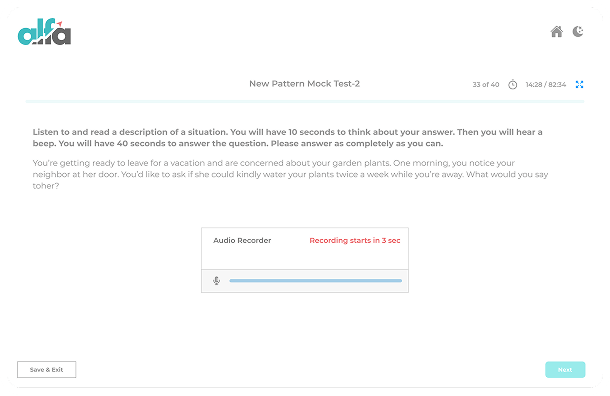Screen dimensions: 610x396
Task: Click the stopwatch timer icon
Action: click(x=513, y=84)
